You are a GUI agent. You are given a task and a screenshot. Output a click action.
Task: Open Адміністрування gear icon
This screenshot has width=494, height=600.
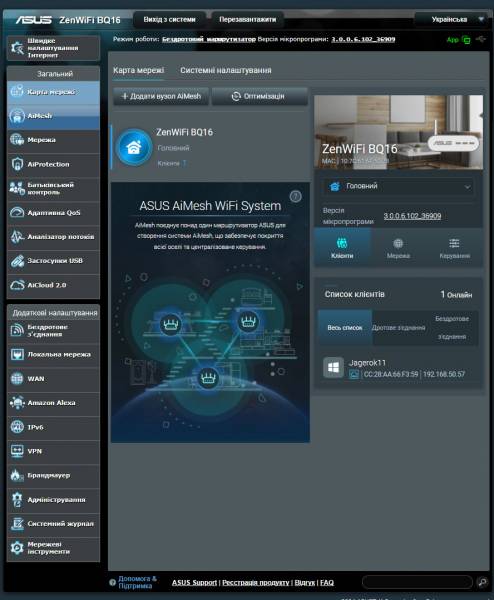[17, 499]
